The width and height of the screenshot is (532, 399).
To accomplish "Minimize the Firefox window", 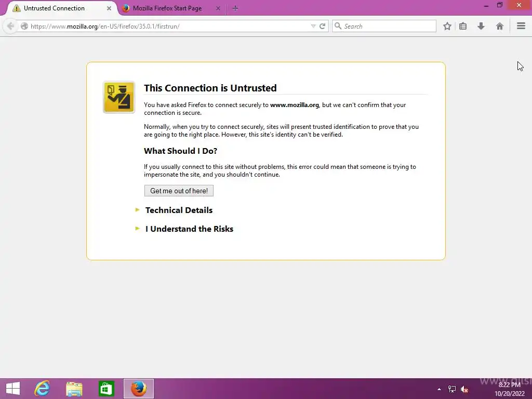I will (x=486, y=5).
